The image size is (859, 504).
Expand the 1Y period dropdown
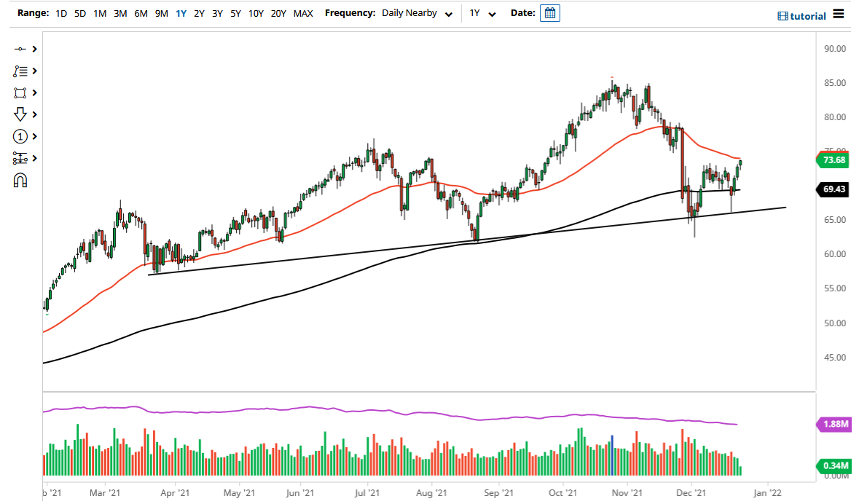tap(483, 13)
